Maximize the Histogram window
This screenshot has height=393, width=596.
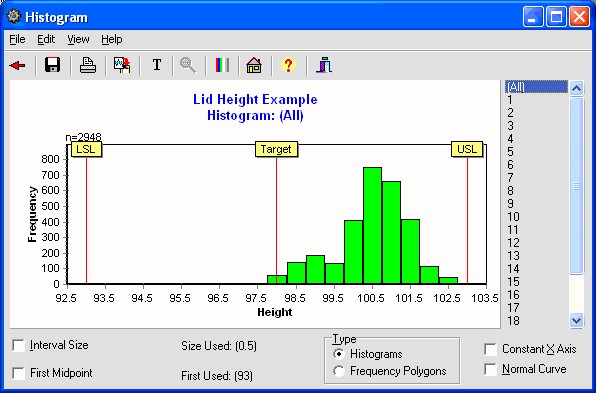(556, 17)
